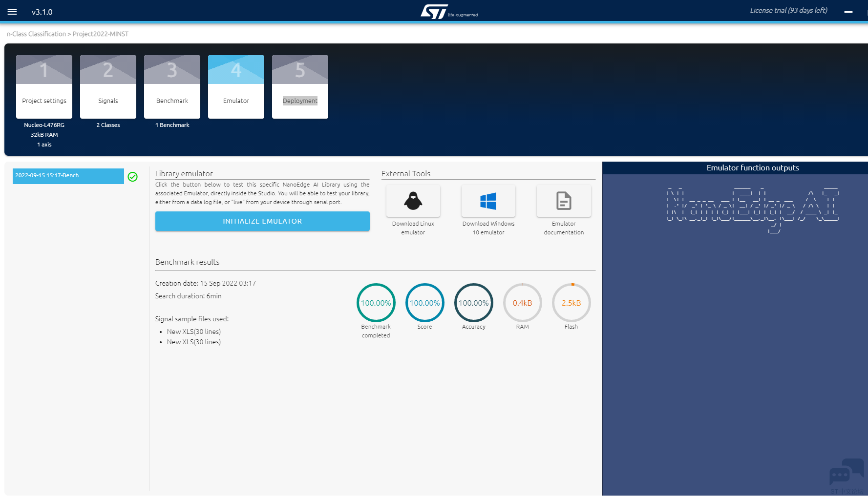Click the ST life.augmented logo
868x499 pixels.
coord(449,12)
